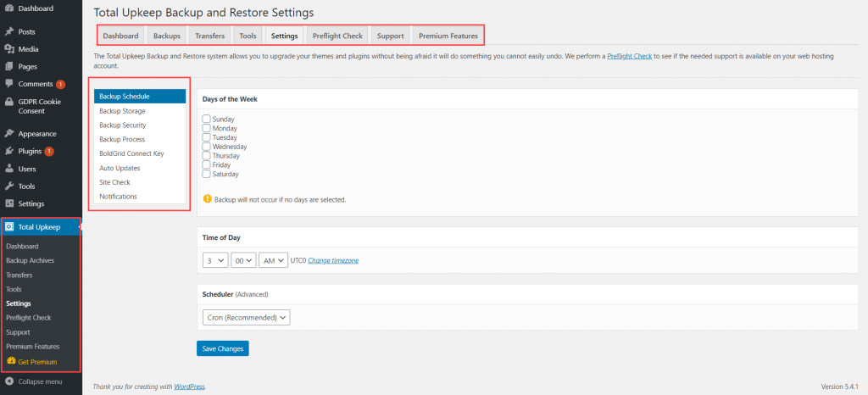Click the Appearance paintbrush icon
Screen dimensions: 868x395
pyautogui.click(x=9, y=134)
